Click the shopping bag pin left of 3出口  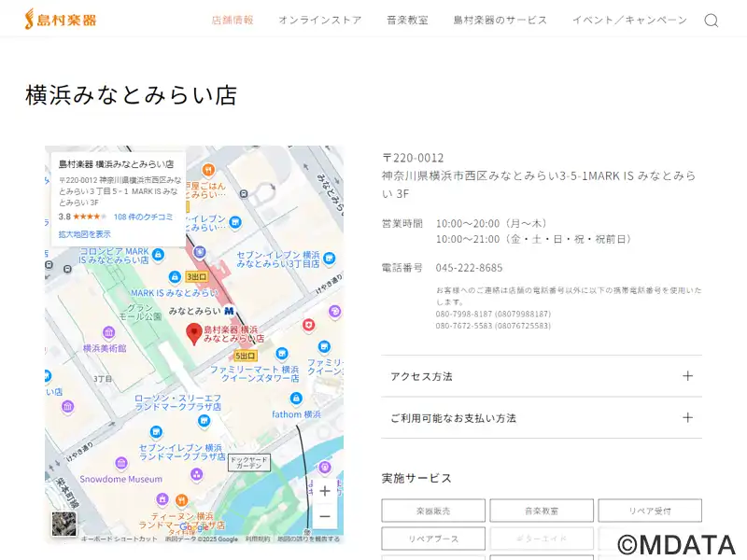pyautogui.click(x=175, y=276)
